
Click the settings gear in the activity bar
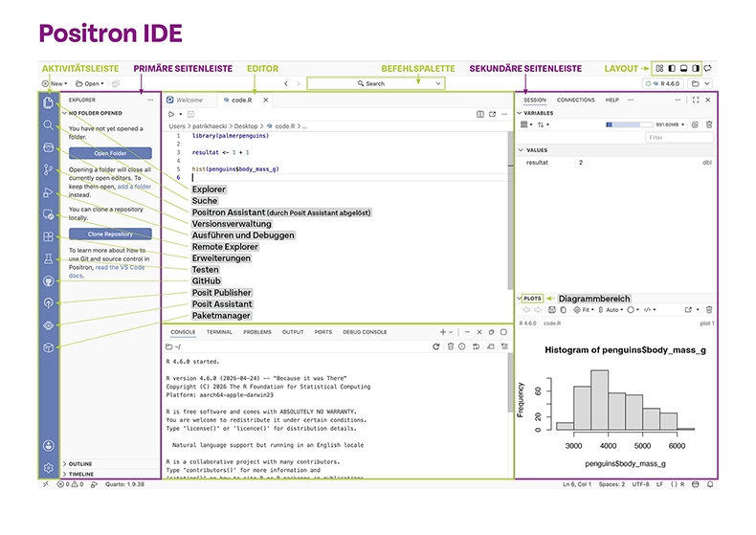(48, 467)
